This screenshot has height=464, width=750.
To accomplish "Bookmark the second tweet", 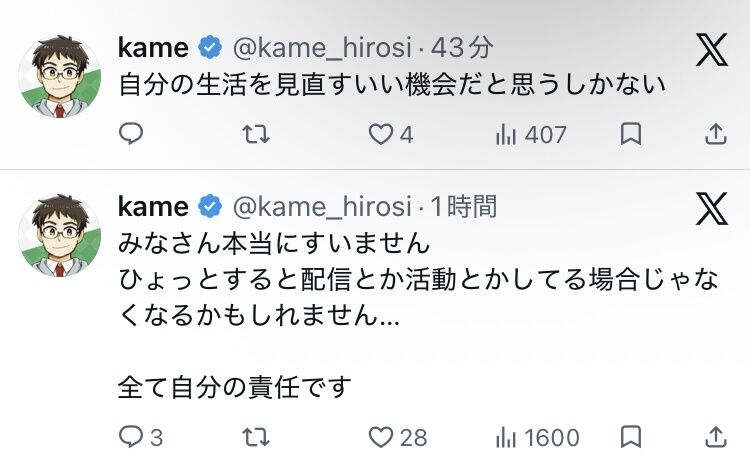I will [x=630, y=437].
